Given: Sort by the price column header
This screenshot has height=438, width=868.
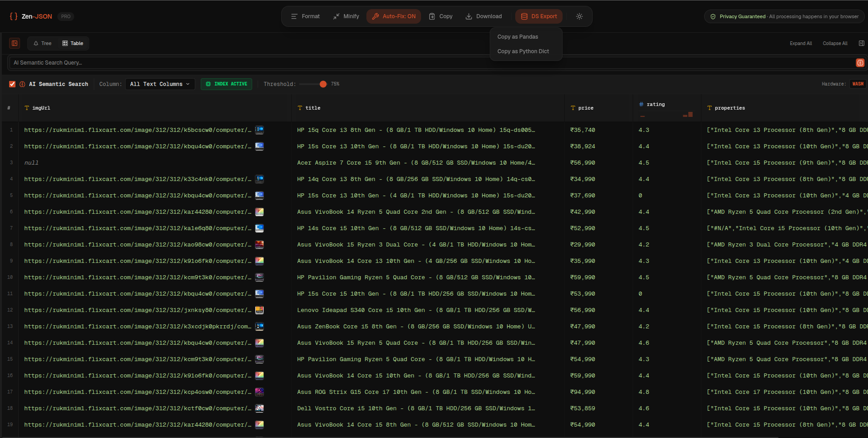Looking at the screenshot, I should coord(599,108).
